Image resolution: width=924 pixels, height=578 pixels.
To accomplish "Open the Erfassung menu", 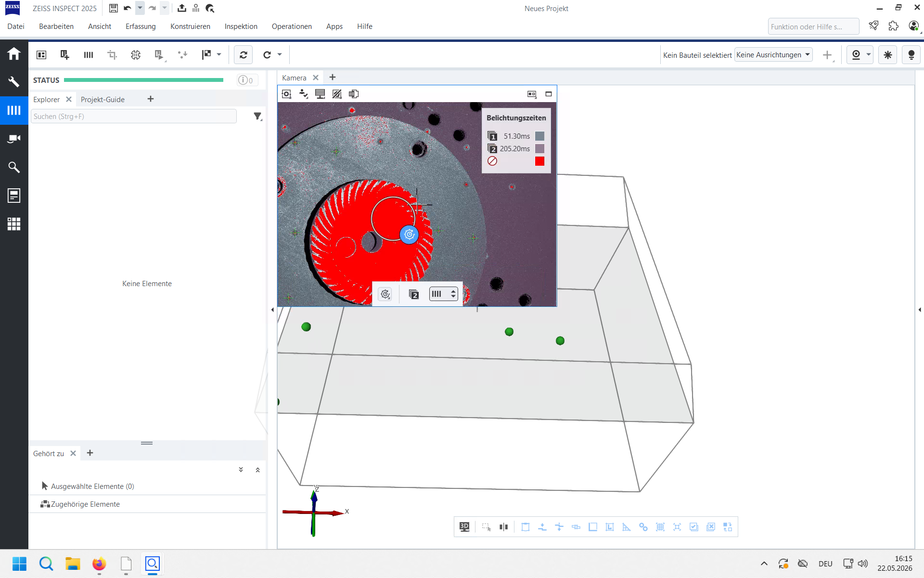I will point(141,26).
